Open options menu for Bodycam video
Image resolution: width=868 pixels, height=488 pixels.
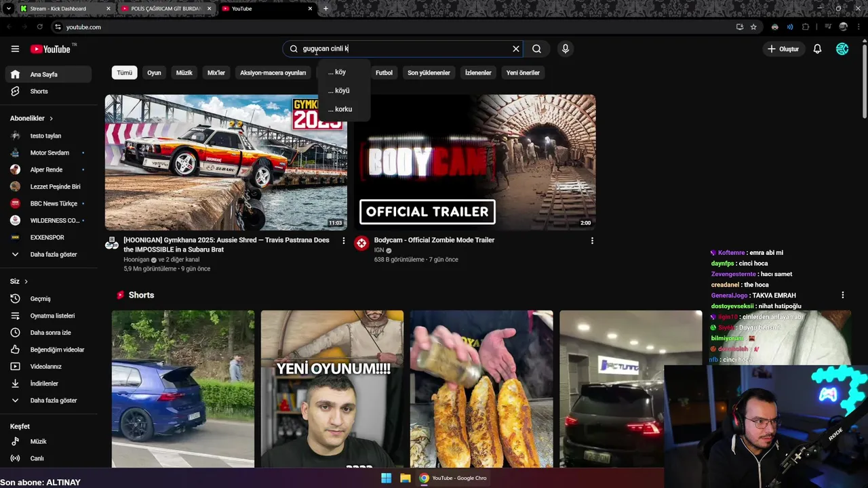point(592,241)
